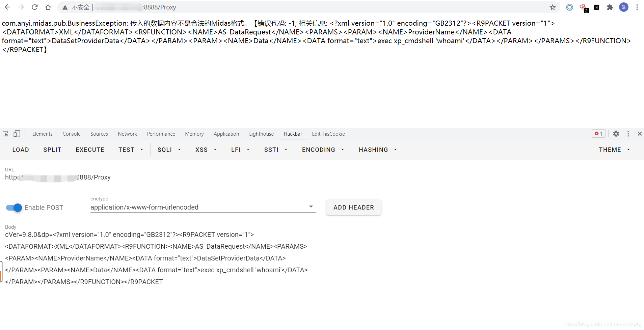The width and height of the screenshot is (644, 330).
Task: Click the EXECUTE button
Action: (90, 149)
